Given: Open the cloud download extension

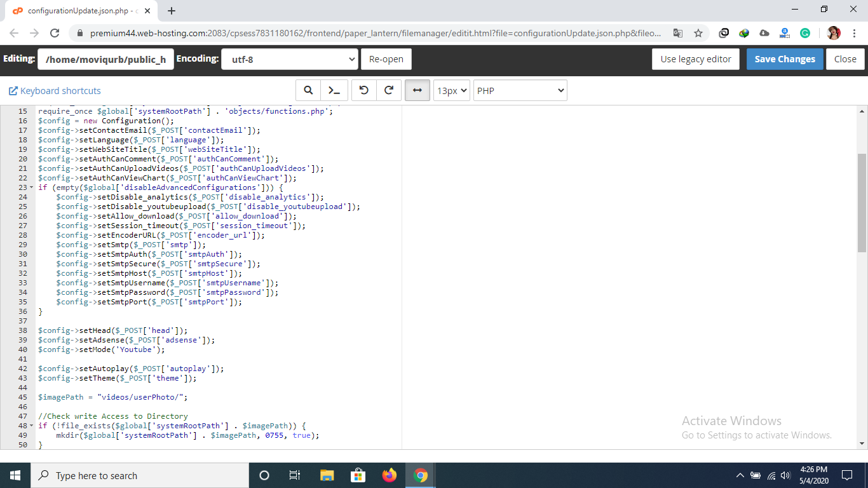Looking at the screenshot, I should 764,33.
